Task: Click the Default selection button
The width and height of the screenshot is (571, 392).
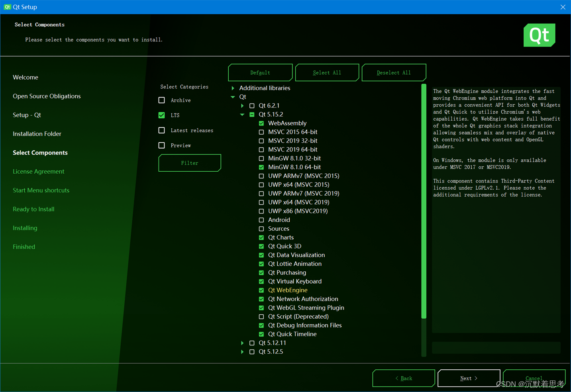Action: coord(260,73)
